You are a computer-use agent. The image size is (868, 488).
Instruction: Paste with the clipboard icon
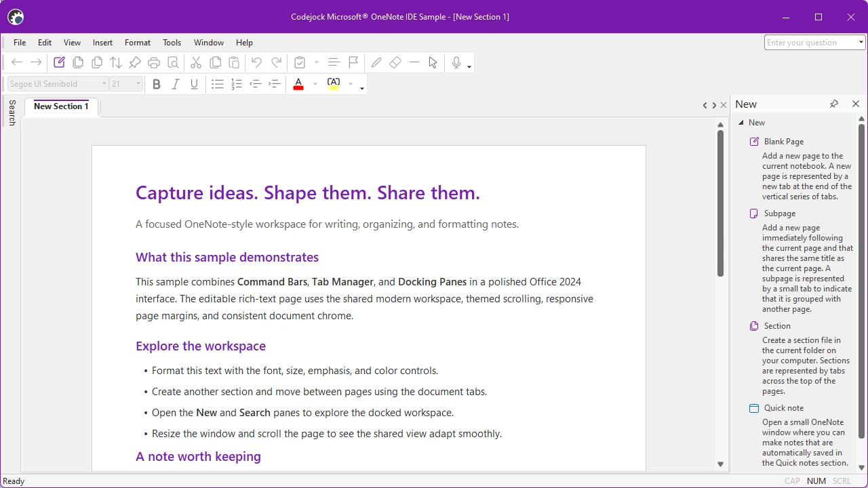(234, 63)
